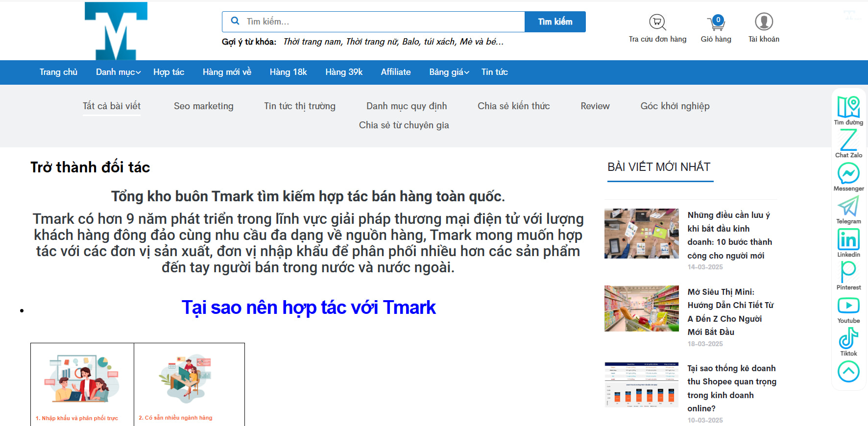Click the date 18-03-2025
Viewport: 868px width, 426px height.
[705, 344]
